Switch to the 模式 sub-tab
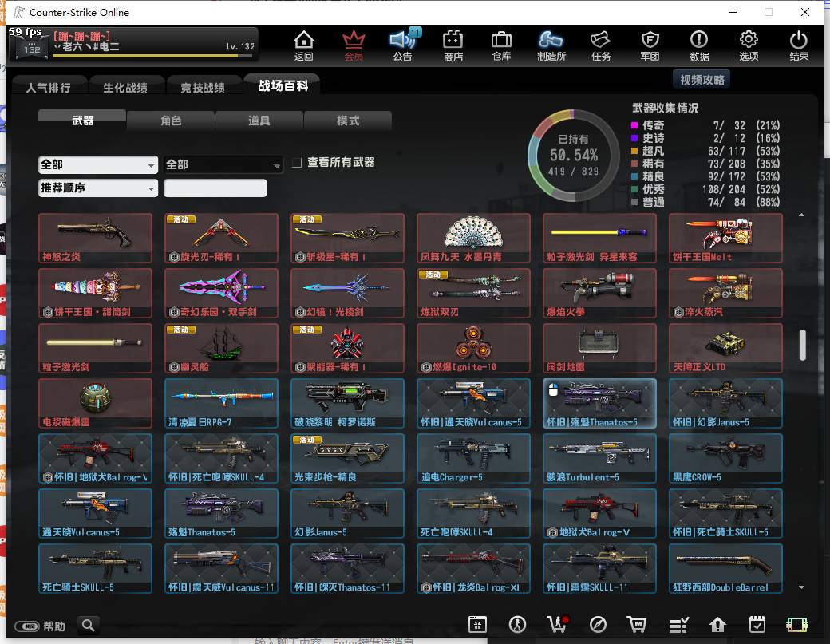The image size is (830, 644). tap(348, 121)
